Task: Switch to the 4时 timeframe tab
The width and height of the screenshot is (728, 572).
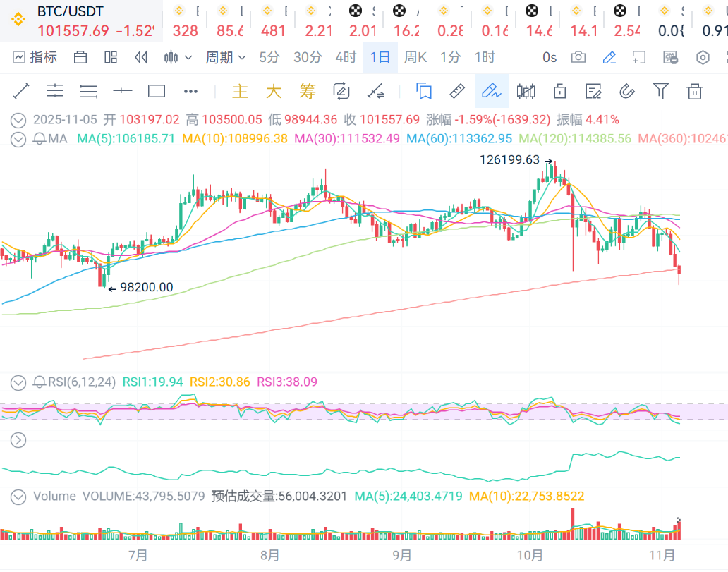Action: coord(346,57)
